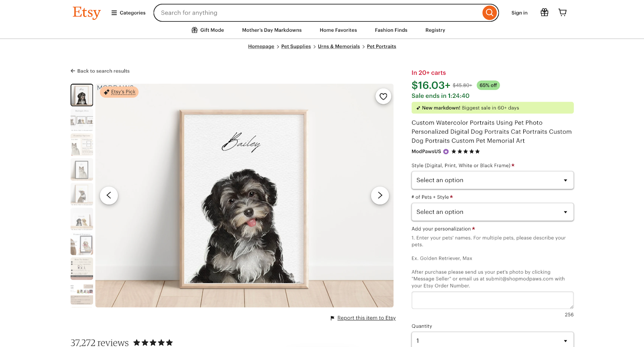Viewport: 644px width, 347px height.
Task: Open the # of Pets + Style dropdown
Action: (492, 212)
